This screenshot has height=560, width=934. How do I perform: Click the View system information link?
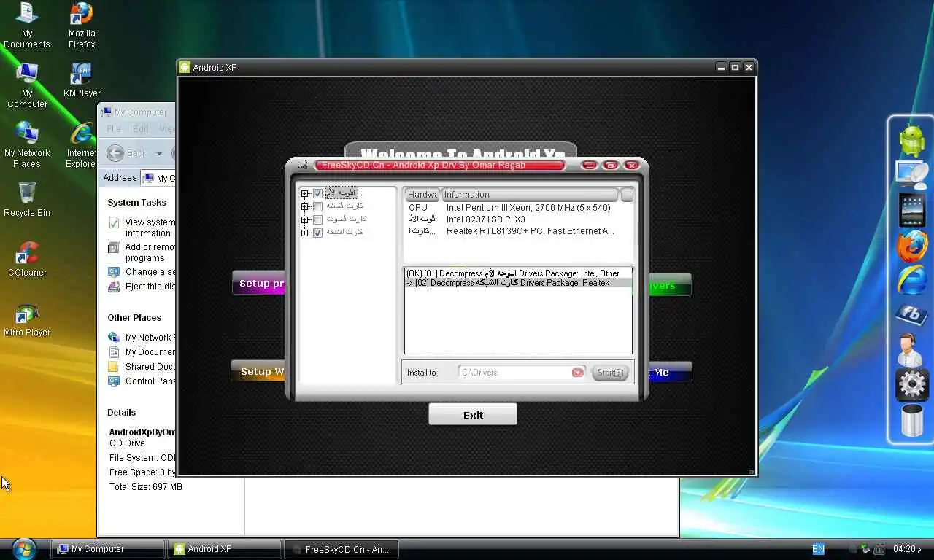click(150, 227)
